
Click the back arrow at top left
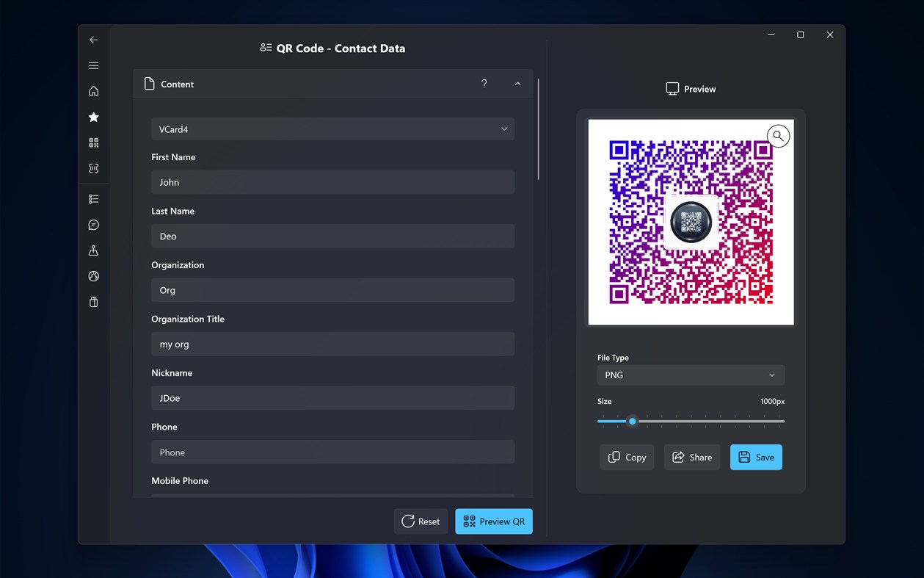coord(93,40)
